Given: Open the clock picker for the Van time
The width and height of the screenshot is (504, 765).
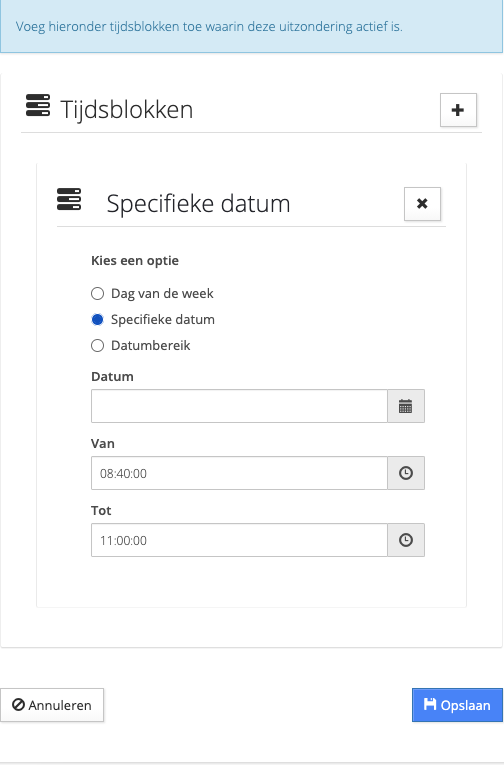Looking at the screenshot, I should pos(405,473).
